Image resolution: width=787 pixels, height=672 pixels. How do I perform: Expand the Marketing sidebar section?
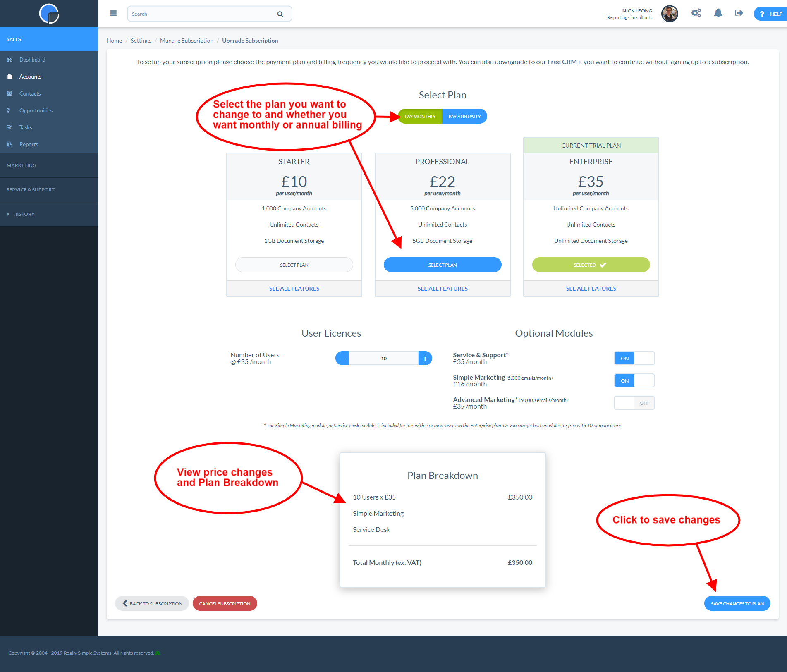pos(49,165)
